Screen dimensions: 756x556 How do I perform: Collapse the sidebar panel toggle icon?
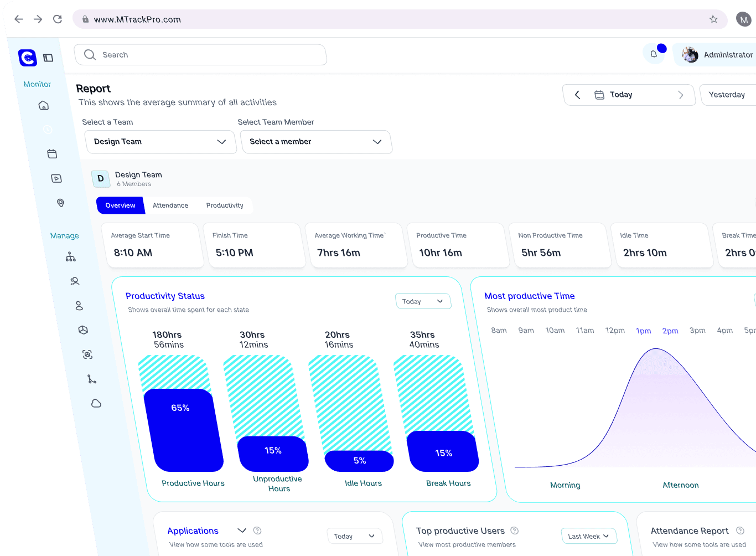49,58
